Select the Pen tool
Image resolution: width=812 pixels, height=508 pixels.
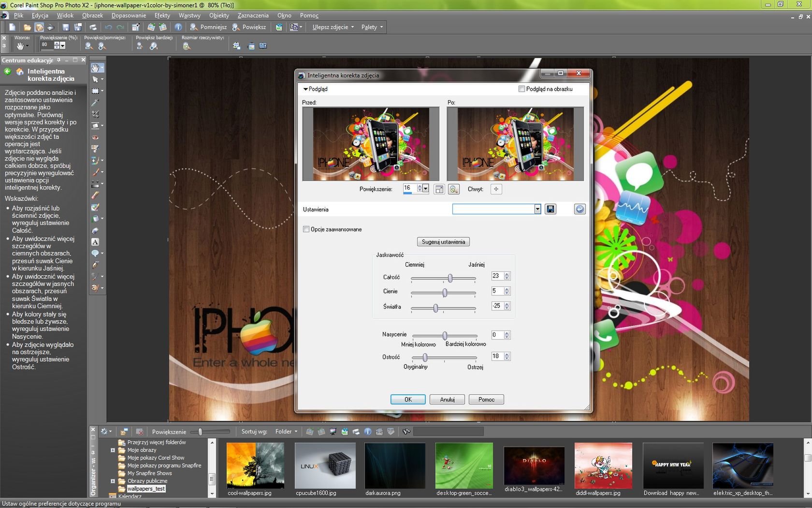[x=96, y=265]
